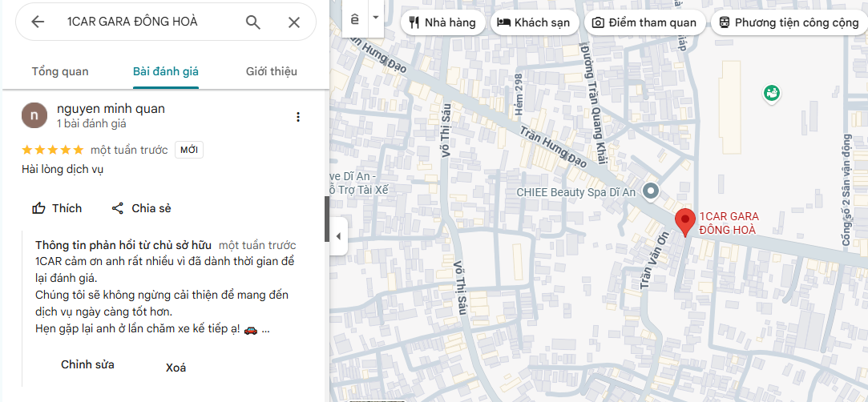Viewport: 868px width, 402px height.
Task: Select the Bài đánh giá tab
Action: (166, 71)
